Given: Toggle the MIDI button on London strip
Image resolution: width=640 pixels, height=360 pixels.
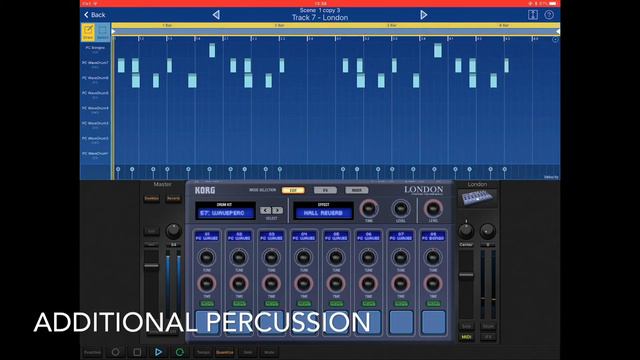Looking at the screenshot, I should [x=466, y=337].
